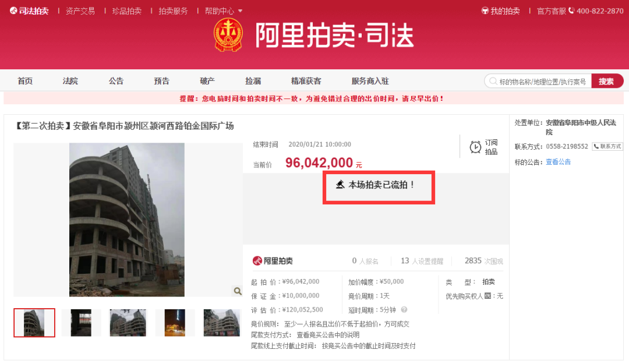Screen dimensions: 629x364
Task: Click the end time 2020/01/21 10:00:00
Action: coord(320,144)
